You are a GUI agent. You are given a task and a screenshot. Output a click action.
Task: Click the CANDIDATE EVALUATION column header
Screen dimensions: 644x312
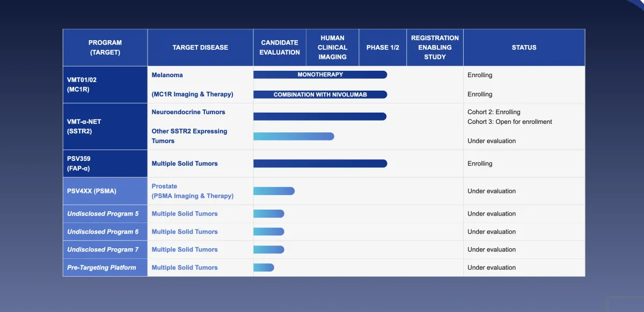pyautogui.click(x=280, y=48)
